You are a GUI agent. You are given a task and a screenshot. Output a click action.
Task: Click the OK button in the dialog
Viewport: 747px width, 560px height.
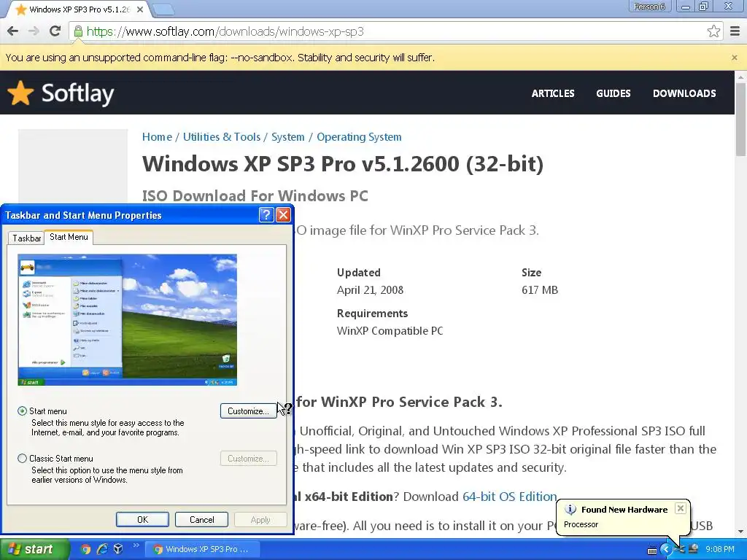(x=142, y=519)
